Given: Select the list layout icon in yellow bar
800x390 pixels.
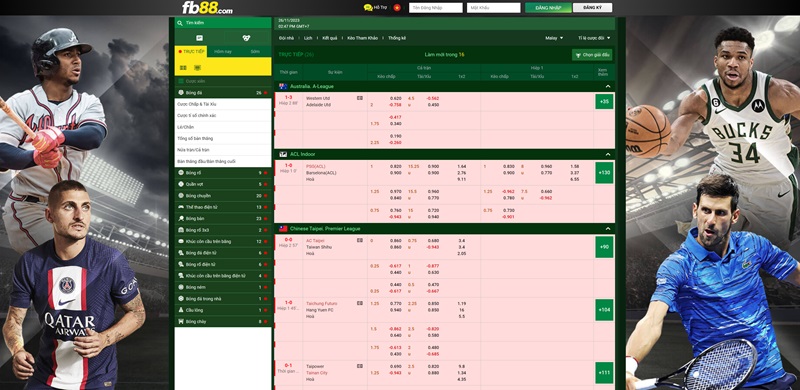Looking at the screenshot, I should 197,67.
